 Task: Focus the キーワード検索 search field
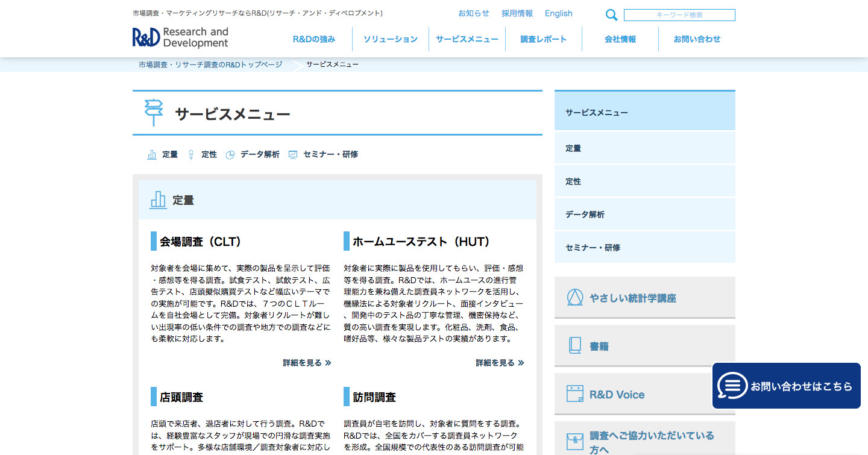point(679,15)
